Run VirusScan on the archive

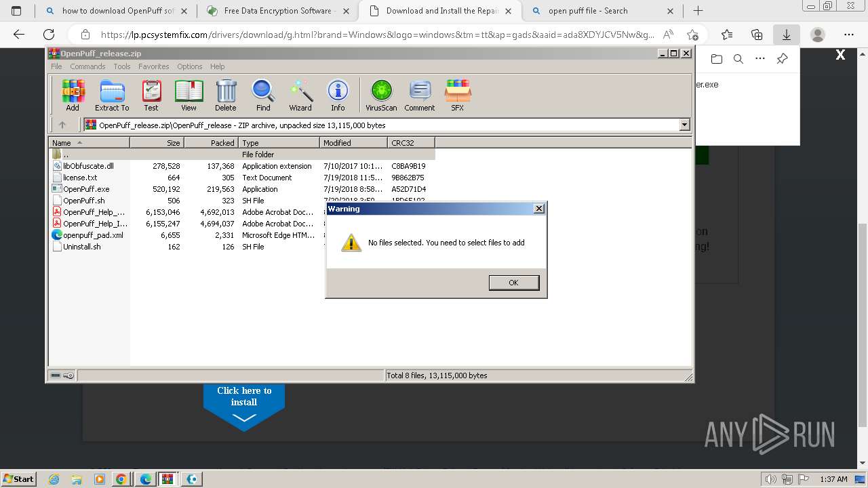pyautogui.click(x=381, y=95)
